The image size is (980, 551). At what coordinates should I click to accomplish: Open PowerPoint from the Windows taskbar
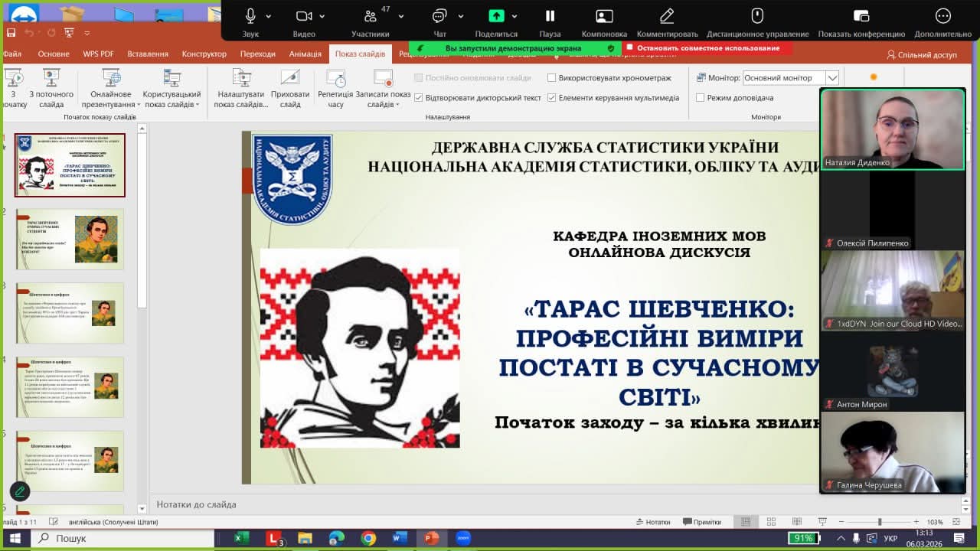tap(431, 538)
